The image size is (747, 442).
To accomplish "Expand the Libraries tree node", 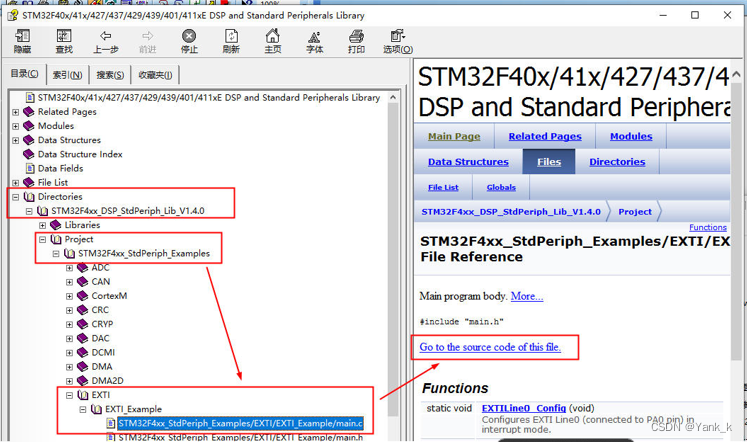I will point(42,225).
